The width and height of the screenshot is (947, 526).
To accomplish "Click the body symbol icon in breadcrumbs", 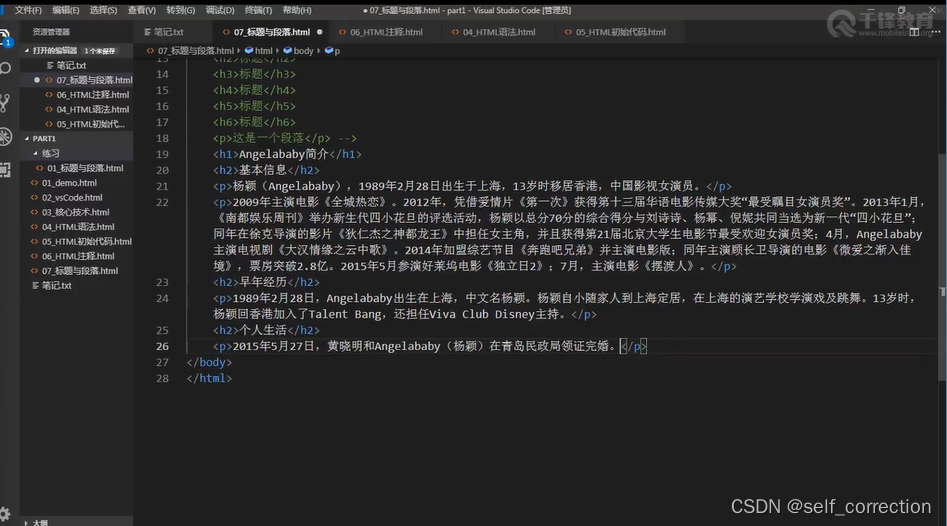I will (287, 51).
